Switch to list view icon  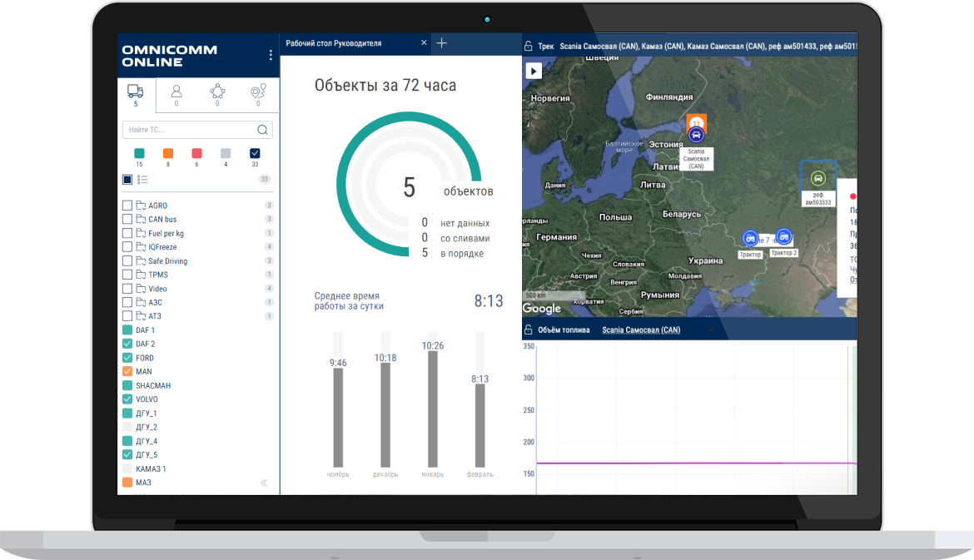point(142,180)
